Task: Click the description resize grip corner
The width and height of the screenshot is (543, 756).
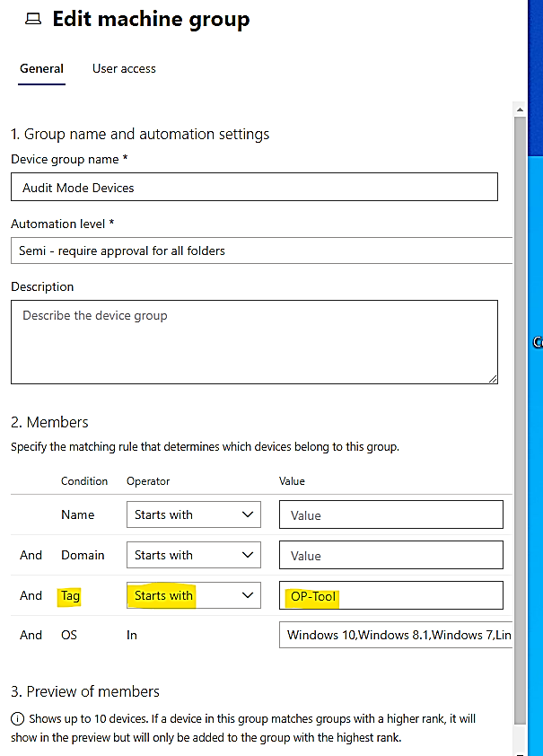Action: click(493, 379)
